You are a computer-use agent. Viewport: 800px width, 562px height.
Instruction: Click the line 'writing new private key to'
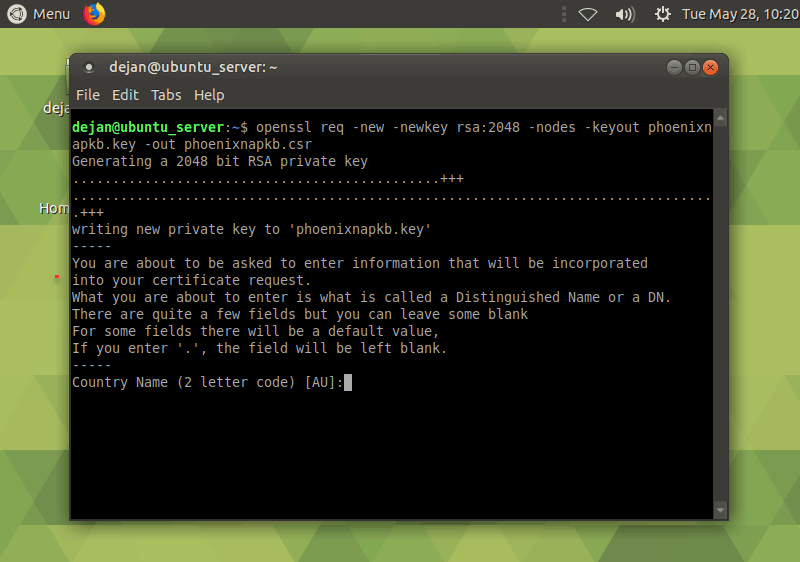pyautogui.click(x=252, y=229)
